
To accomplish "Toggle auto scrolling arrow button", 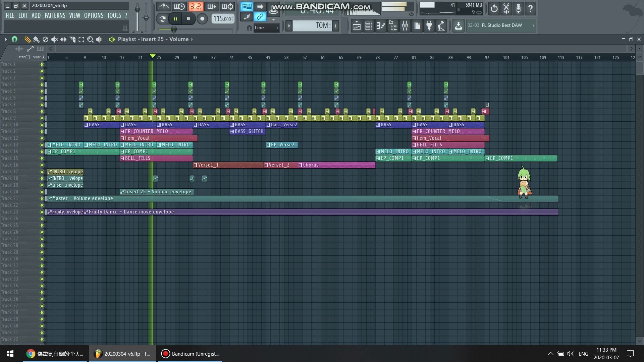I will (x=260, y=6).
